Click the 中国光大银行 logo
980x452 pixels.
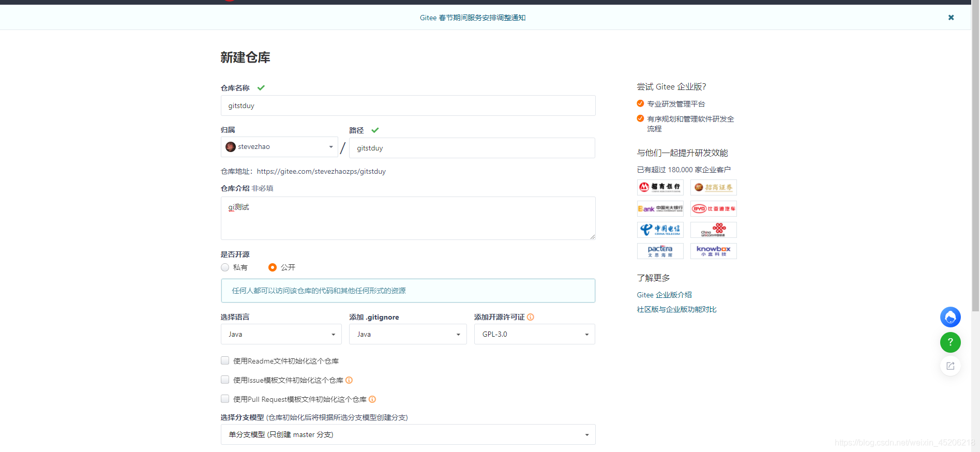(660, 208)
